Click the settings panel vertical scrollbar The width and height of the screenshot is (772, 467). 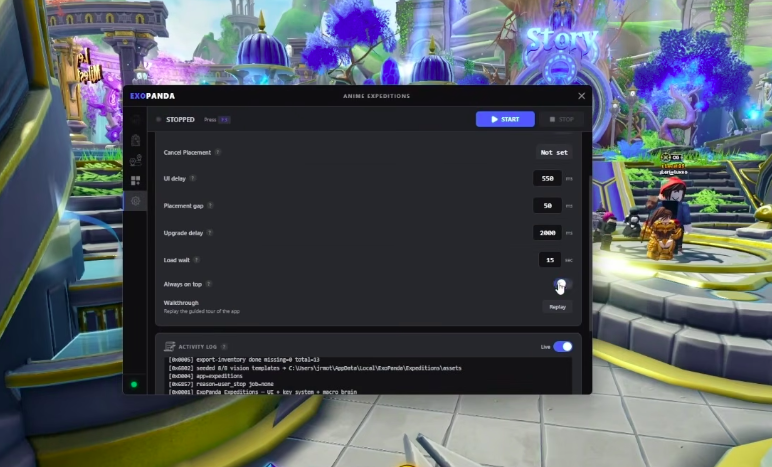click(590, 253)
